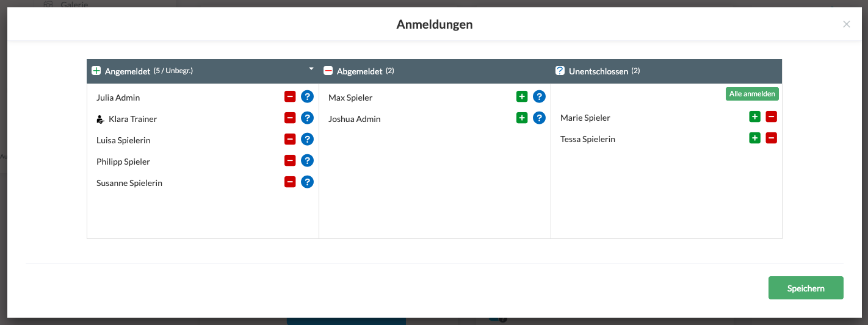Mark Klara Trainer as undecided with question icon
The height and width of the screenshot is (325, 868).
coord(308,118)
